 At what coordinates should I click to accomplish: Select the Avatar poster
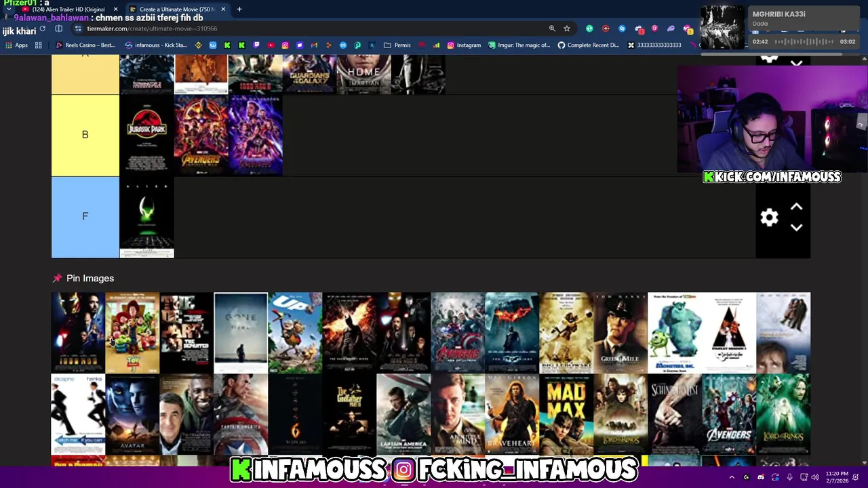pos(132,414)
